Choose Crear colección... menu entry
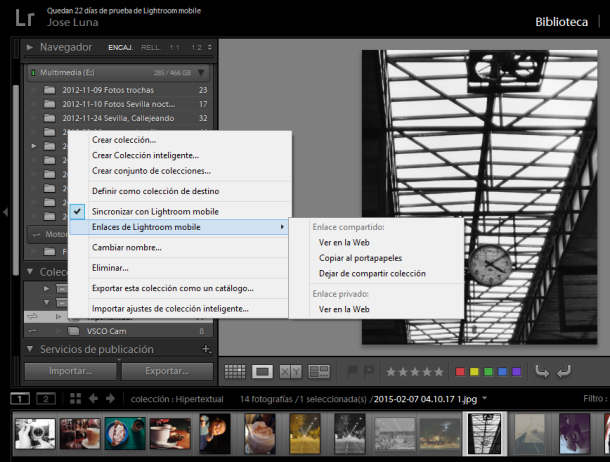Image resolution: width=610 pixels, height=462 pixels. pyautogui.click(x=124, y=140)
